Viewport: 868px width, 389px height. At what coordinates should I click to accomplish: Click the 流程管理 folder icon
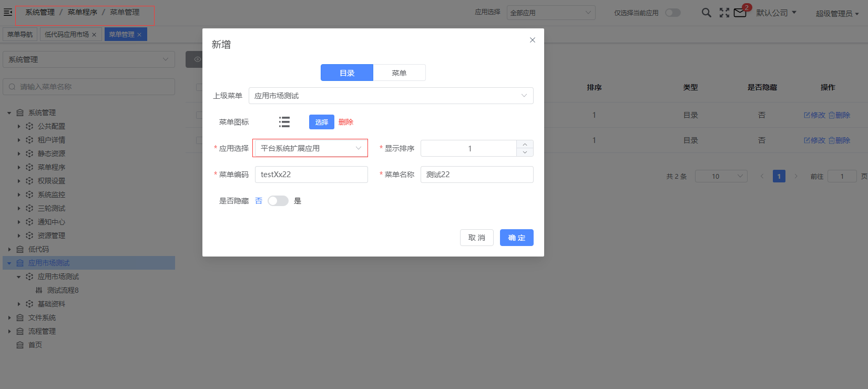coord(20,331)
